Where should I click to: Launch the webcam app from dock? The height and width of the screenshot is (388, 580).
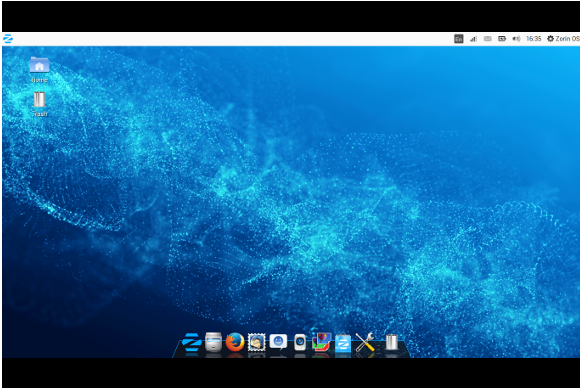(x=300, y=342)
